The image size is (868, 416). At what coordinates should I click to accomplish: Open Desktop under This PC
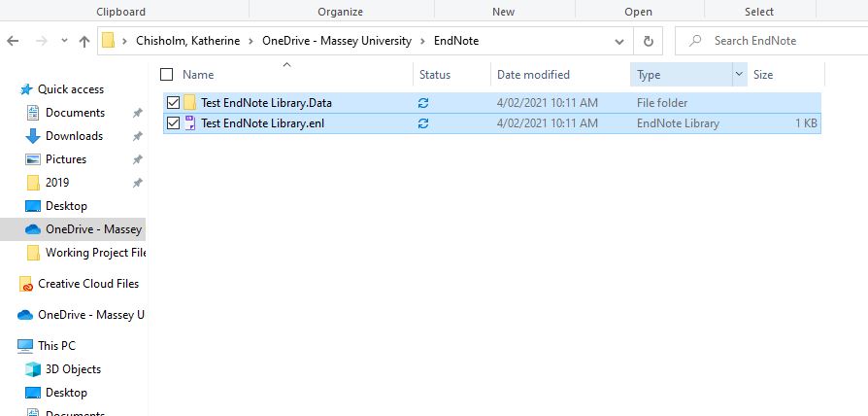pos(66,392)
